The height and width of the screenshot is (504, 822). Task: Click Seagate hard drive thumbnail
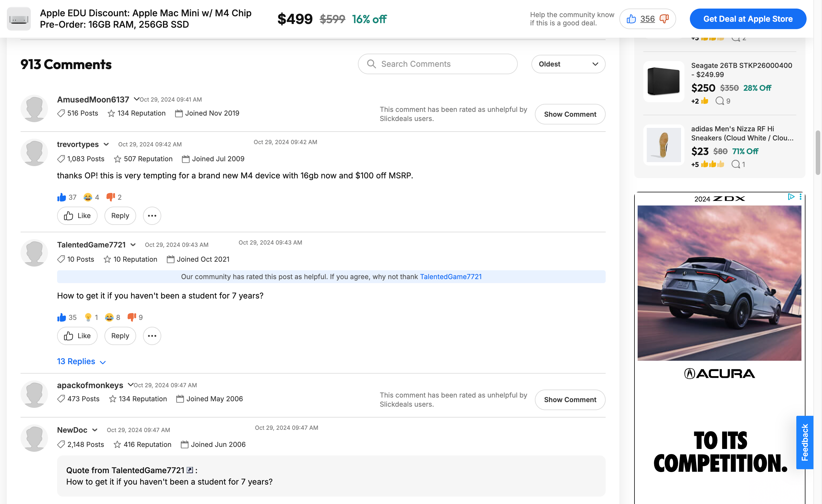tap(663, 81)
